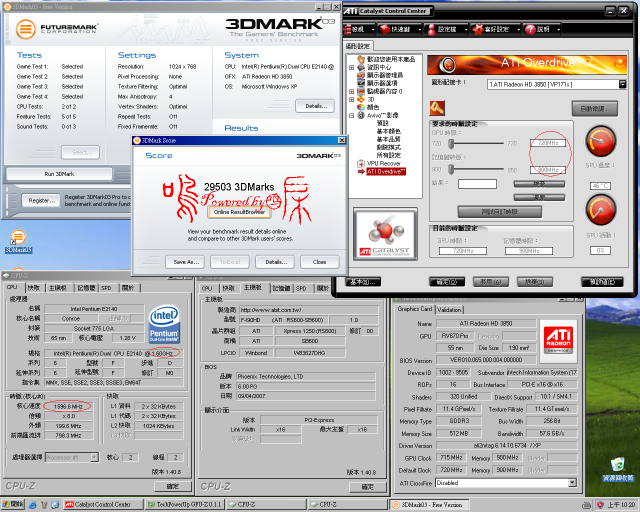Select 顯示器選項 in the Catalyst tree

click(380, 83)
